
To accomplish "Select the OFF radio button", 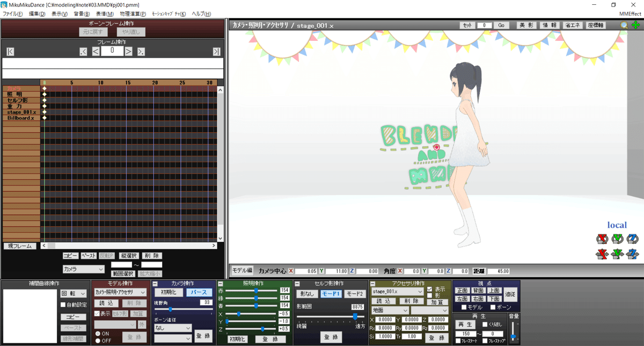I will pos(97,340).
